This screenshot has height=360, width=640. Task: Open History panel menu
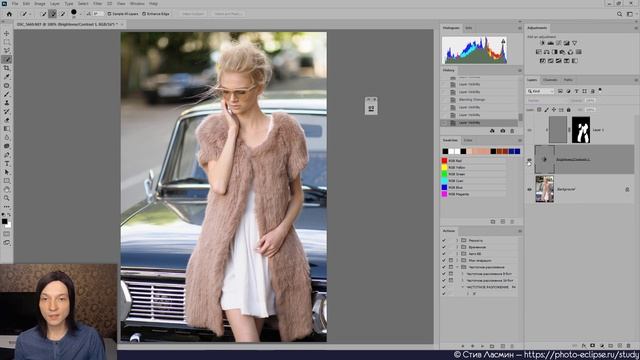tap(520, 70)
